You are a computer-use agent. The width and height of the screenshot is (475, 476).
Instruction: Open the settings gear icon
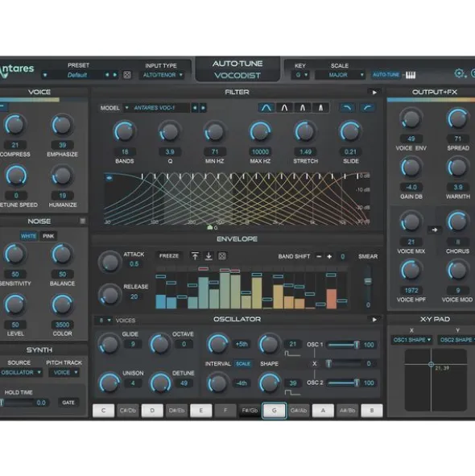tap(459, 73)
